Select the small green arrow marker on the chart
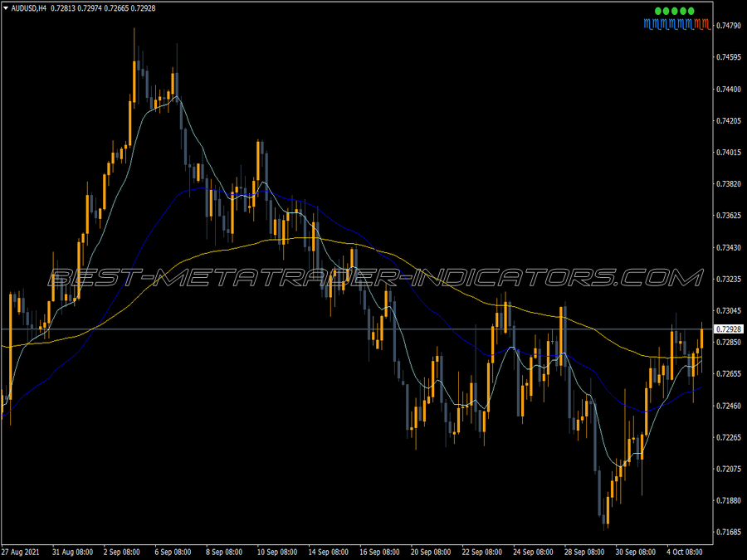This screenshot has height=560, width=747. [552, 336]
